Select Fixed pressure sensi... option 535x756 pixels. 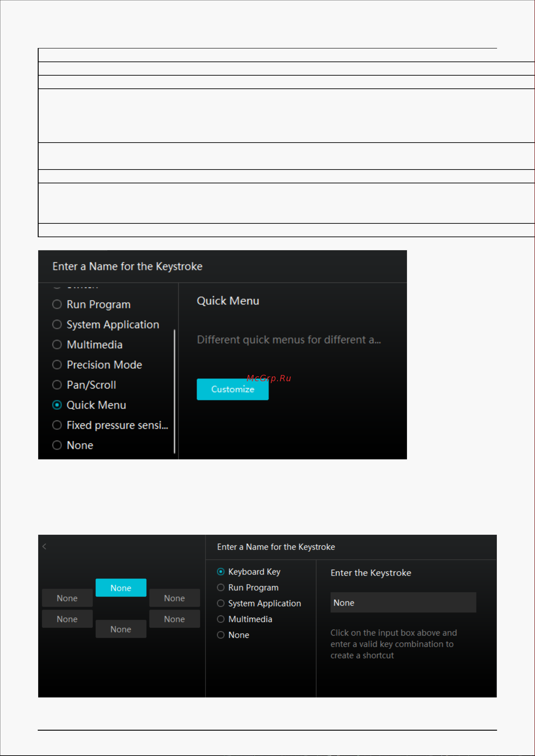tap(110, 425)
